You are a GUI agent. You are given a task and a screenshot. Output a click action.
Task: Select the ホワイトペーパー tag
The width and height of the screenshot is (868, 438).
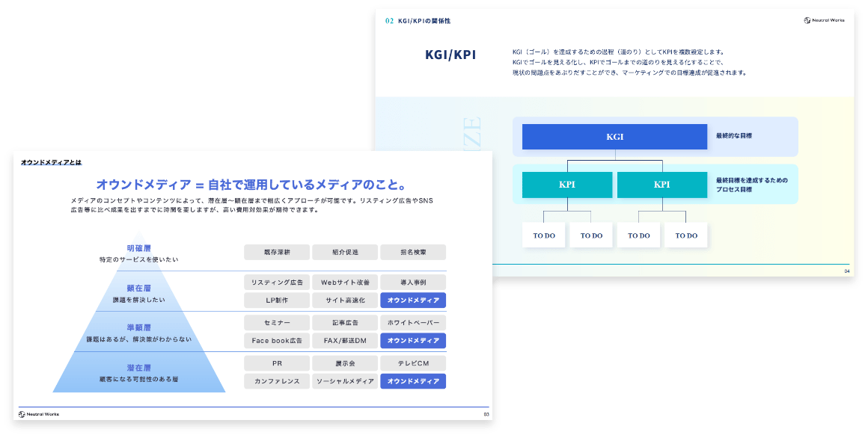coord(413,323)
